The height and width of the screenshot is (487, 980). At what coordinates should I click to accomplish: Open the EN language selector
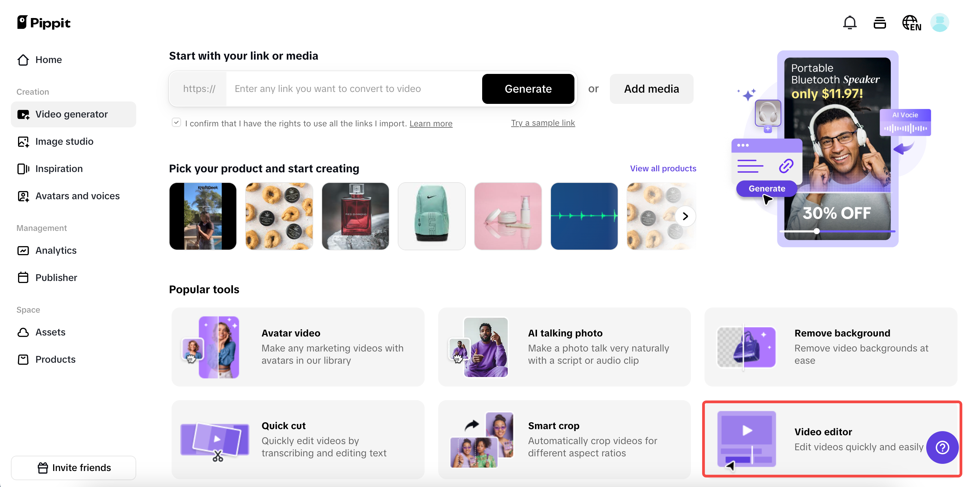(912, 23)
